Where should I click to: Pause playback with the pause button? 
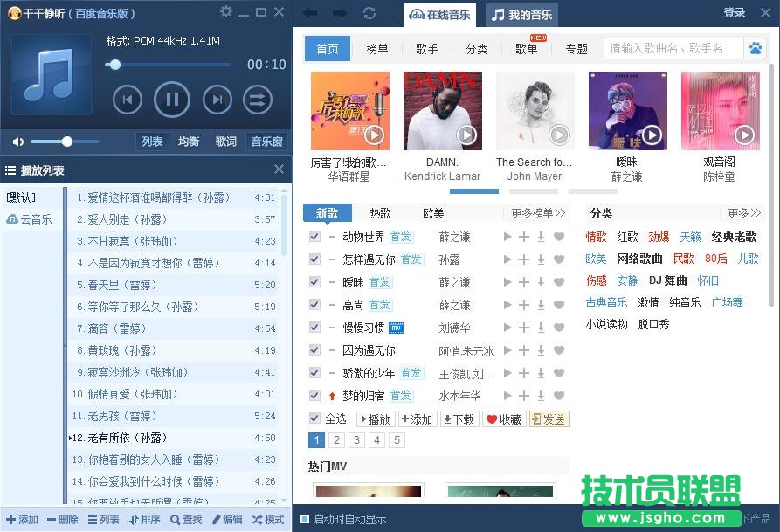tap(172, 100)
